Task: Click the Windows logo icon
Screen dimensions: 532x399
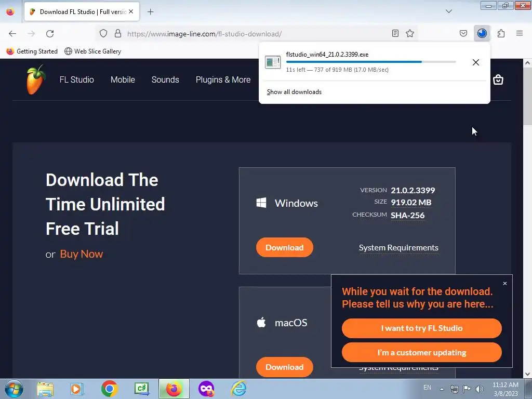Action: (261, 203)
